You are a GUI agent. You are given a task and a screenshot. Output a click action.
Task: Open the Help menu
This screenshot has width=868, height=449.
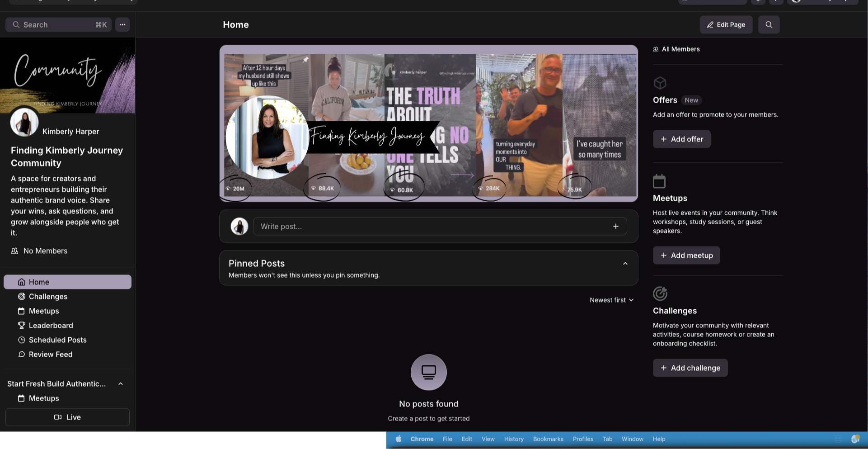click(659, 439)
